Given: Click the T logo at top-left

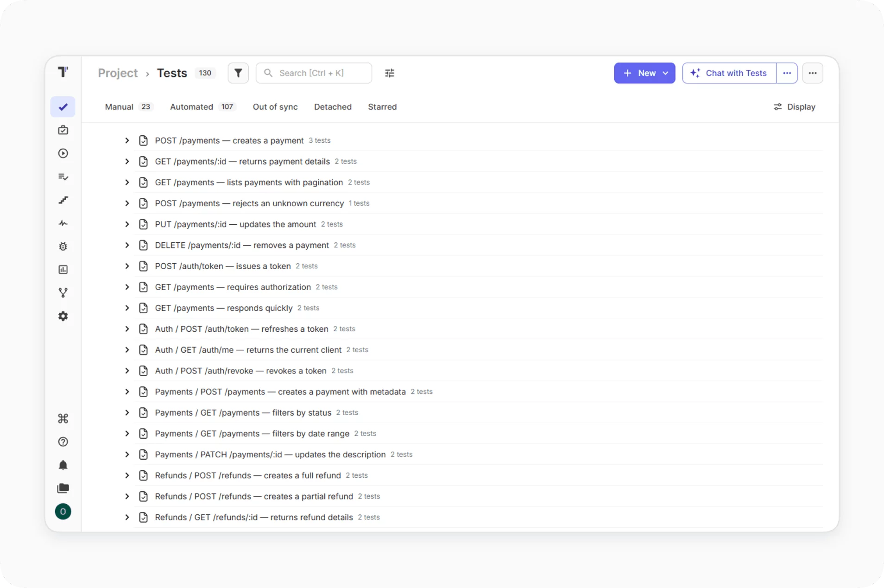Looking at the screenshot, I should [x=63, y=72].
